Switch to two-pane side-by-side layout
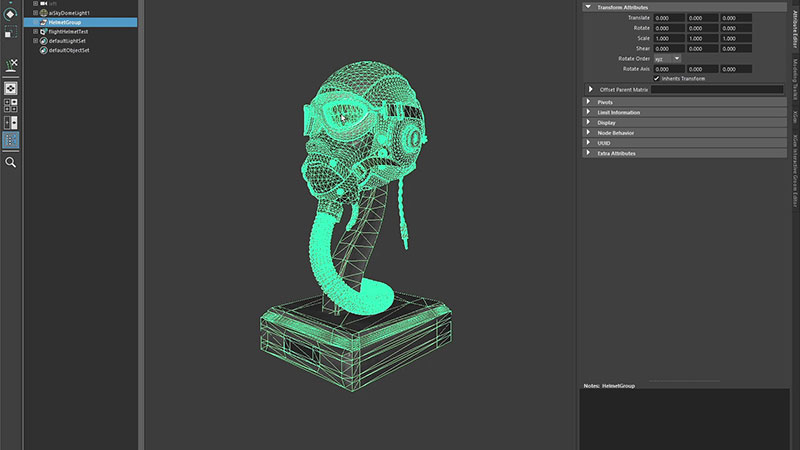The image size is (800, 450). click(x=11, y=122)
